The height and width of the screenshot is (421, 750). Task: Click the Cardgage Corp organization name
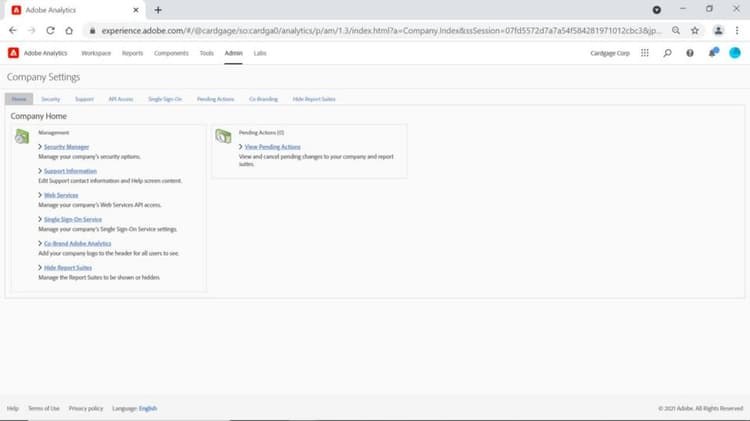click(x=610, y=53)
